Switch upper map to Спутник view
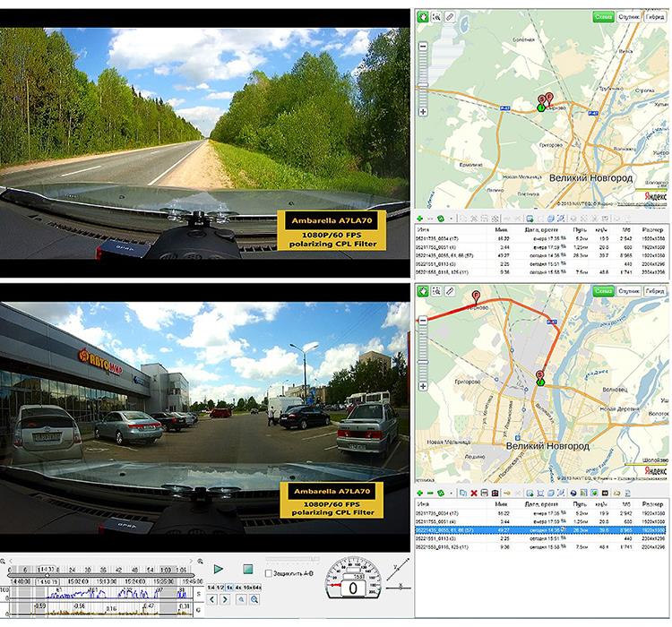This screenshot has width=672, height=627. [629, 17]
